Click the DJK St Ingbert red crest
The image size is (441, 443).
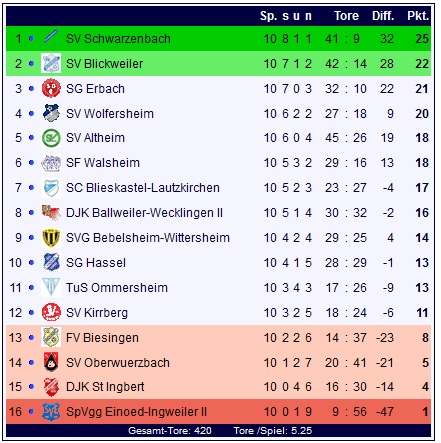click(x=51, y=387)
